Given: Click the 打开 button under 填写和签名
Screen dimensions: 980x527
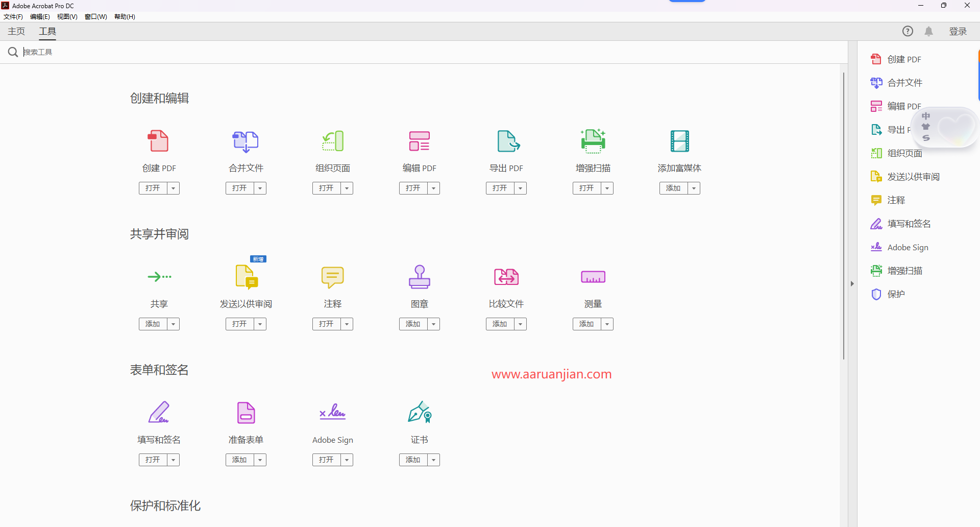Looking at the screenshot, I should click(x=154, y=460).
